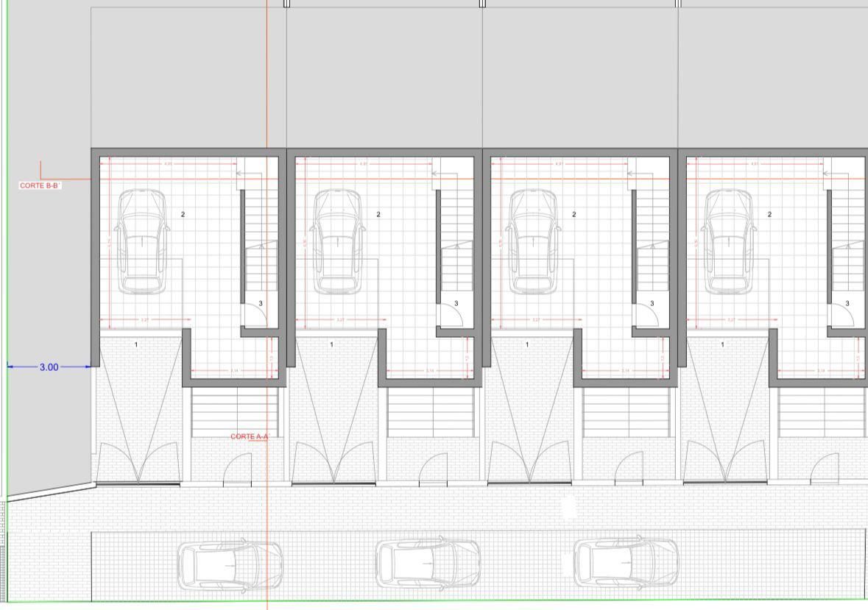Select the vertical red section line A-A
This screenshot has height=610, width=868.
pyautogui.click(x=267, y=305)
